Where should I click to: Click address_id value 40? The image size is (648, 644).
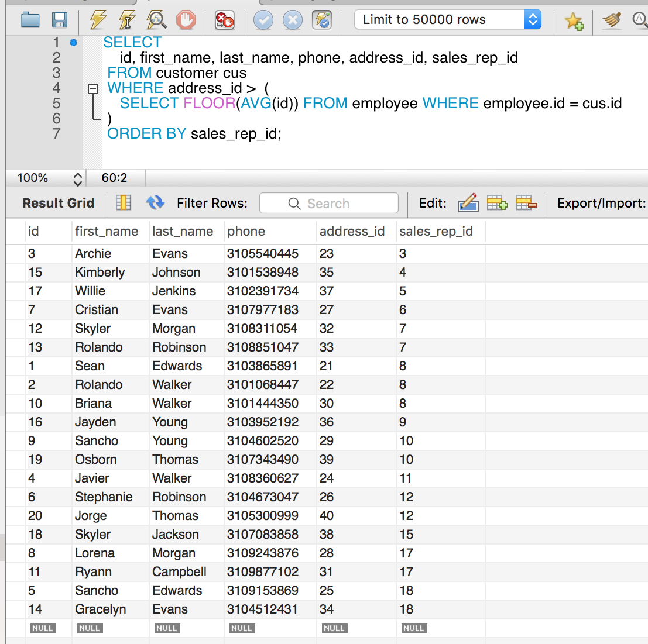click(356, 516)
